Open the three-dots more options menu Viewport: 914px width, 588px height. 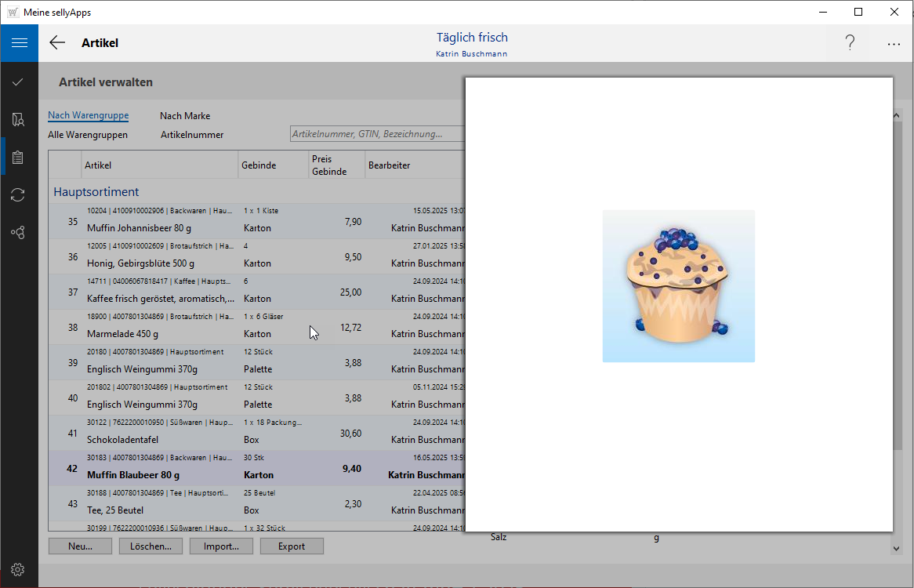(894, 44)
